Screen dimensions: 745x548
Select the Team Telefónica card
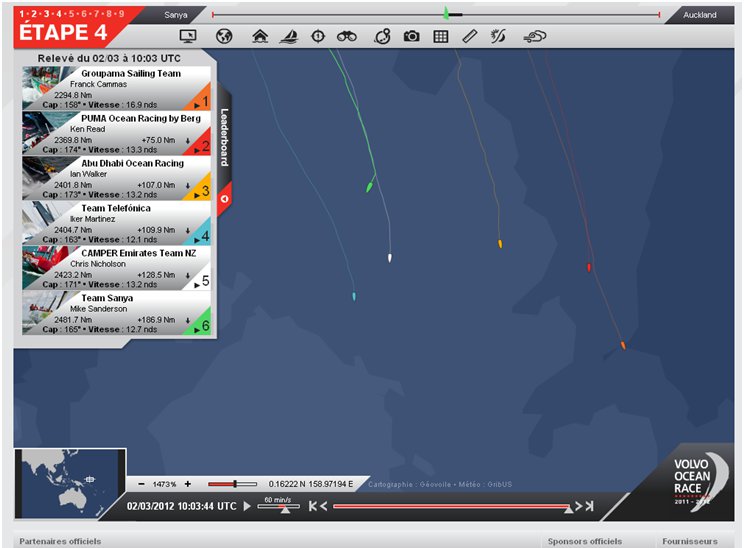point(116,223)
